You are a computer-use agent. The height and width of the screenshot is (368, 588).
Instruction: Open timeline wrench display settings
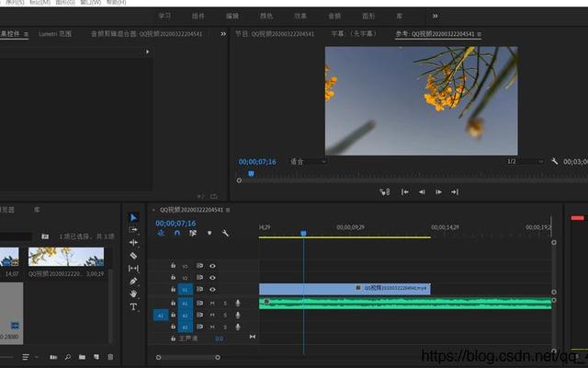click(x=225, y=234)
